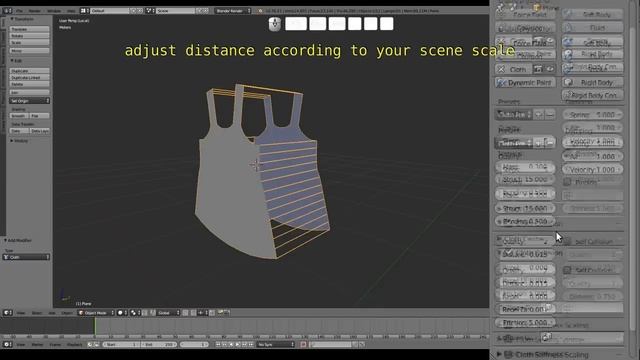This screenshot has width=640, height=360.
Task: Click the Delete button in tool shelf
Action: (29, 84)
